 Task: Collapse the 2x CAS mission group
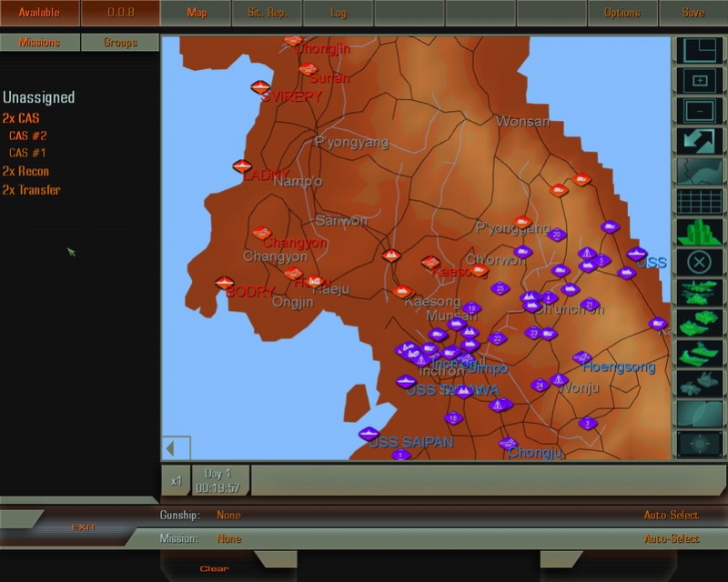click(21, 118)
